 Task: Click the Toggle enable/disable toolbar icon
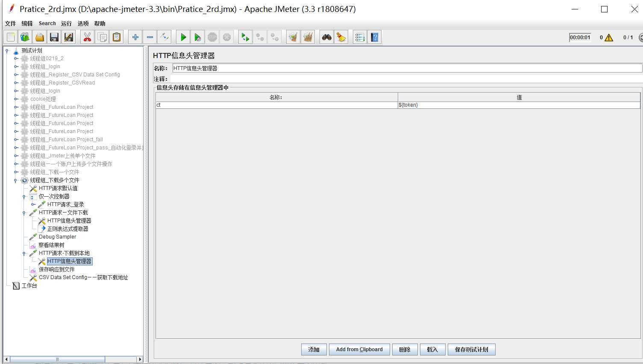click(164, 38)
